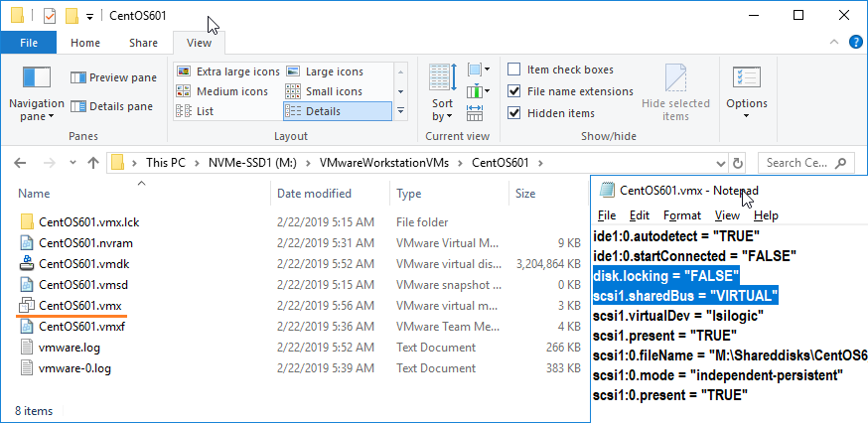Go up one folder level
Image resolution: width=868 pixels, height=423 pixels.
coord(93,163)
